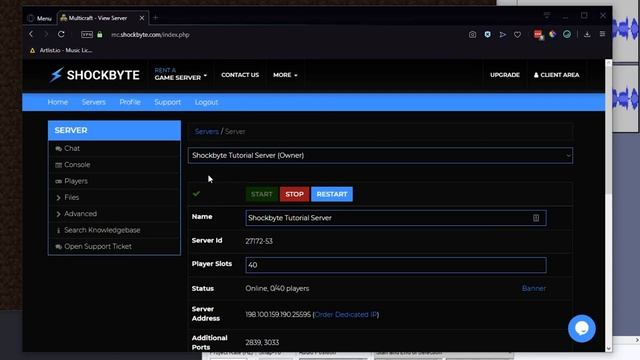Click the green START button
640x360 pixels.
click(x=262, y=194)
